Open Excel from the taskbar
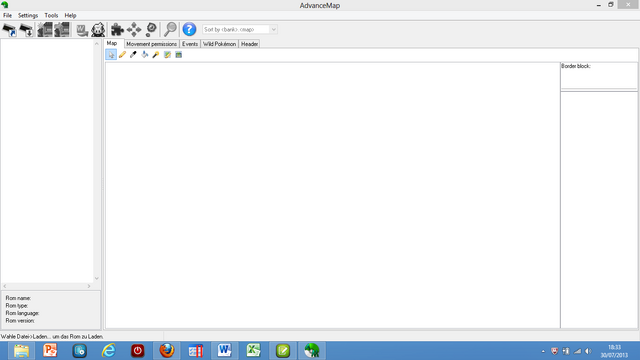The width and height of the screenshot is (640, 360). coord(253,351)
